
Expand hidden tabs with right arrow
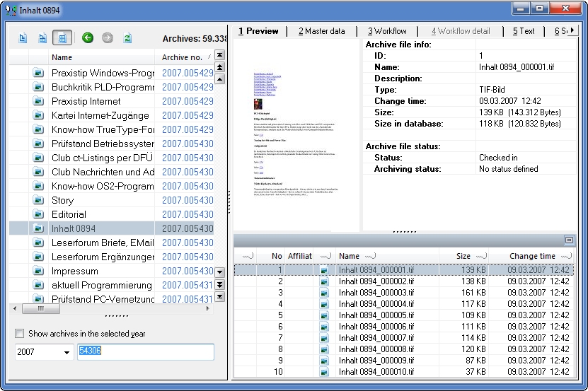click(572, 30)
